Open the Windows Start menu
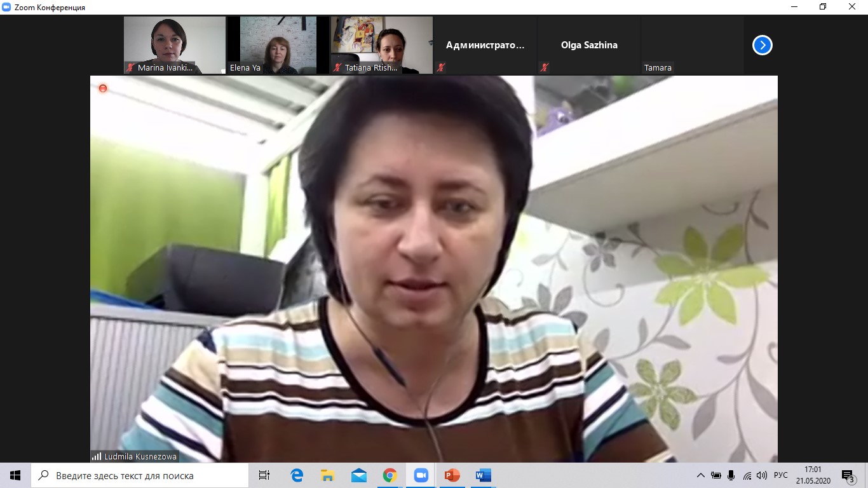The width and height of the screenshot is (868, 488). [x=15, y=475]
